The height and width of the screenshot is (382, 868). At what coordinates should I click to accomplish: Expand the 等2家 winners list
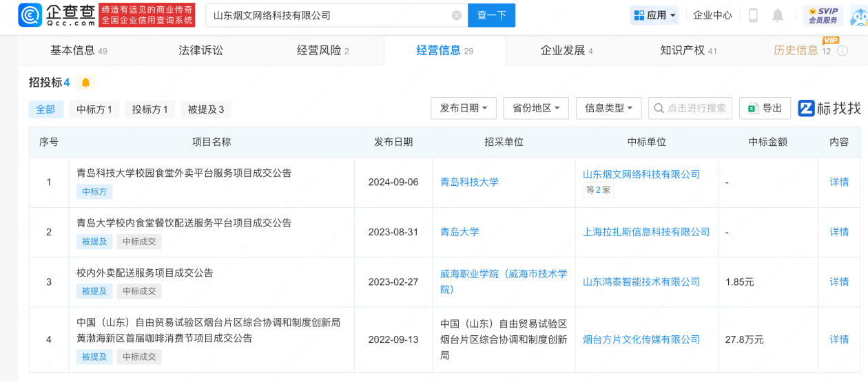(x=598, y=191)
